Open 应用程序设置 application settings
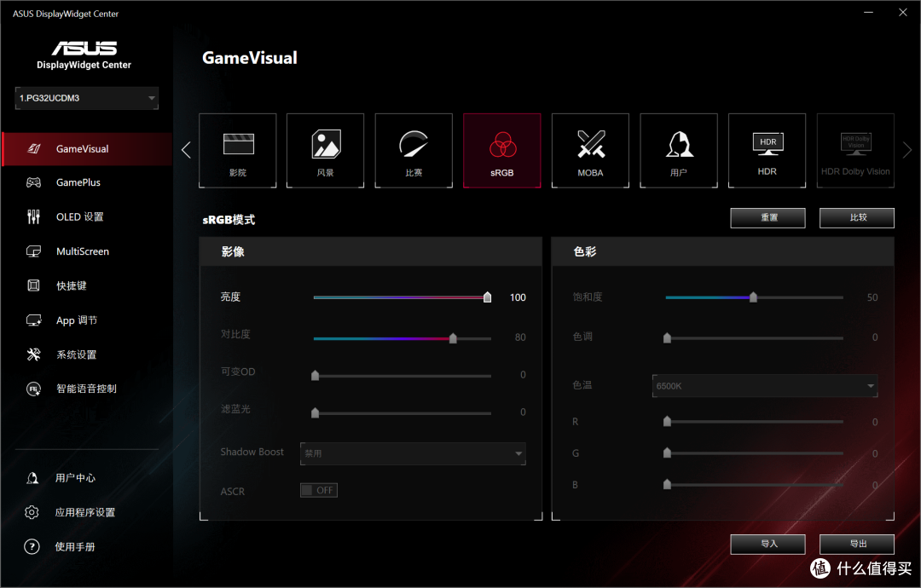This screenshot has height=588, width=921. tap(87, 512)
